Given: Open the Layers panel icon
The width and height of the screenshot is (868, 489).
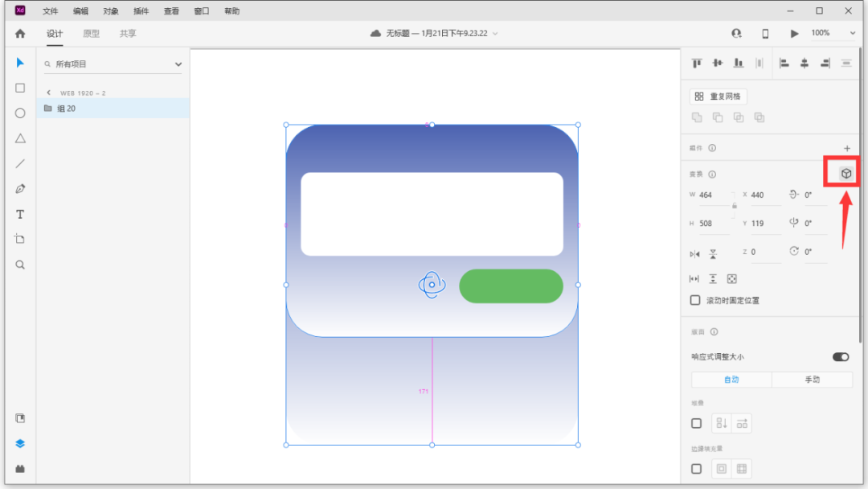Looking at the screenshot, I should (20, 443).
